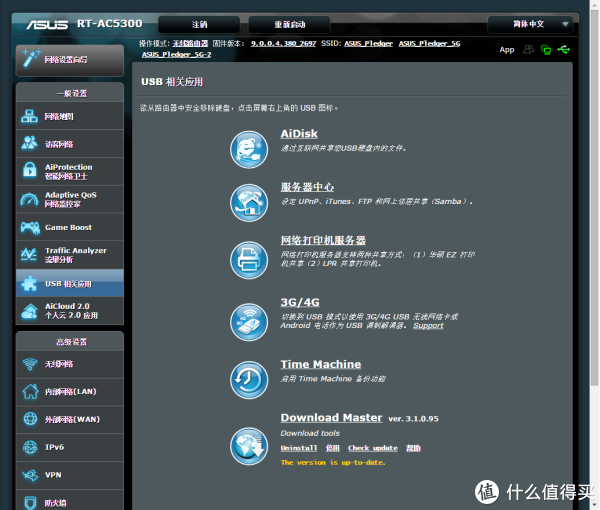This screenshot has width=600, height=510.
Task: Click the Adaptive QoS gauge icon
Action: (x=29, y=199)
